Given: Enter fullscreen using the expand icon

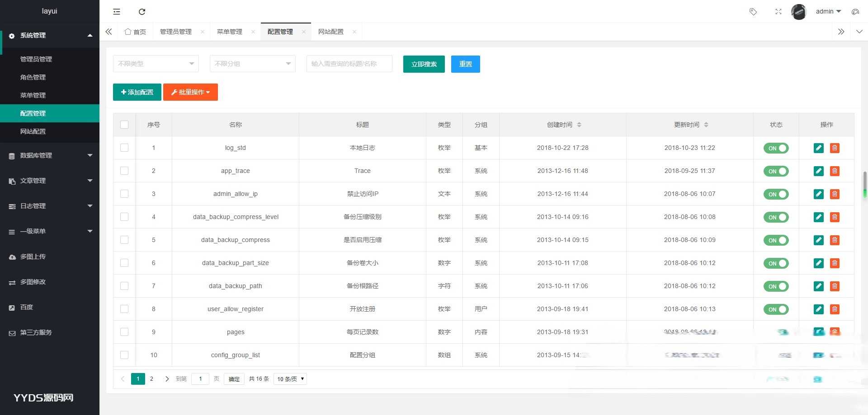Looking at the screenshot, I should click(778, 12).
